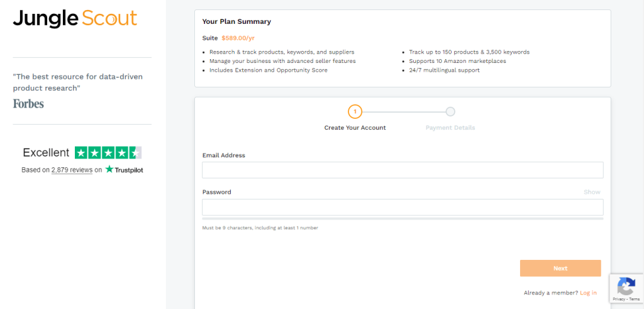This screenshot has height=309, width=644.
Task: Click the Trustpilot logo
Action: tap(124, 170)
